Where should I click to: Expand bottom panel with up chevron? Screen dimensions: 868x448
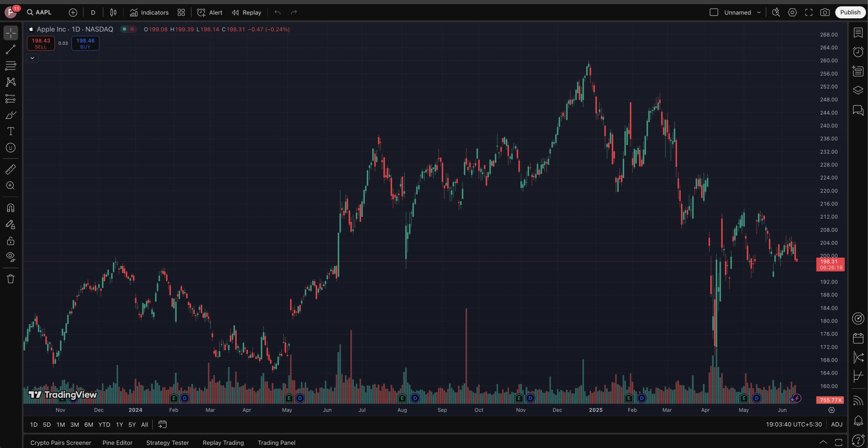(823, 442)
